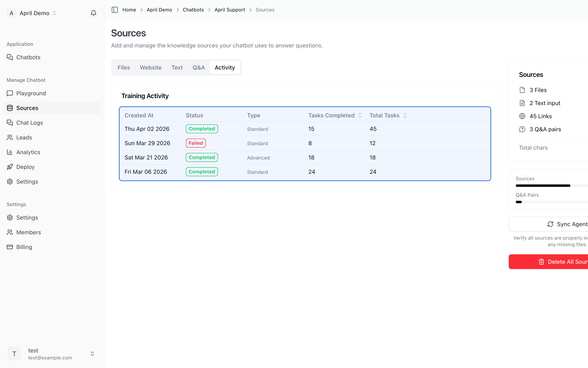Click the Sources database icon
Viewport: 588px width, 368px height.
(10, 108)
